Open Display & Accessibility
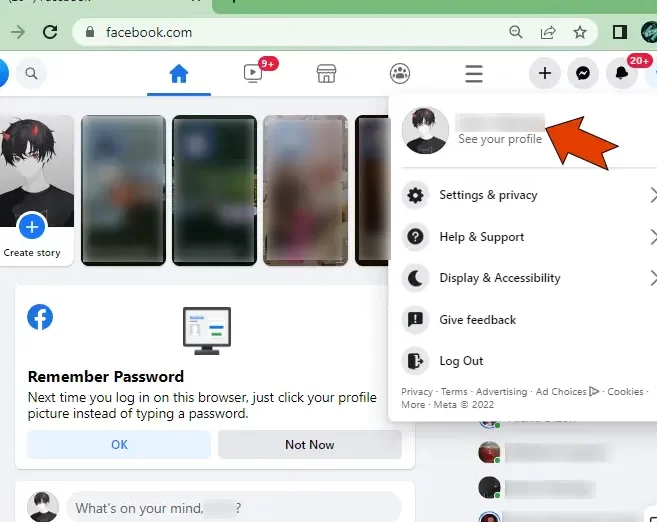 pos(528,278)
